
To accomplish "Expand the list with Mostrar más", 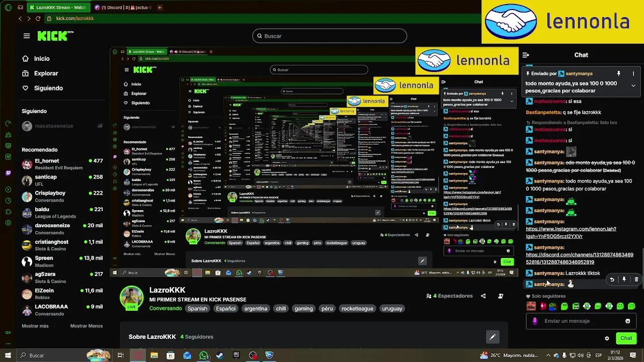I will pos(35,326).
